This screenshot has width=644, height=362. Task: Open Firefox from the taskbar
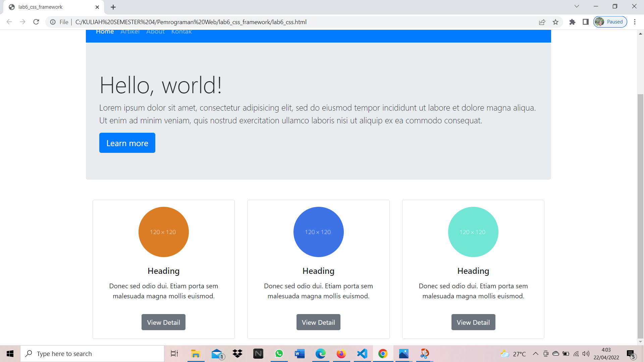(341, 354)
